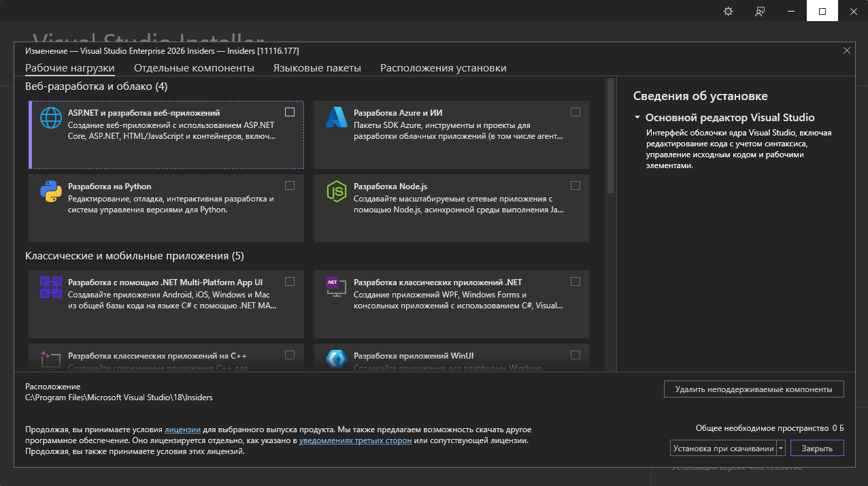Enable the ASP.NET web development checkbox

point(290,112)
